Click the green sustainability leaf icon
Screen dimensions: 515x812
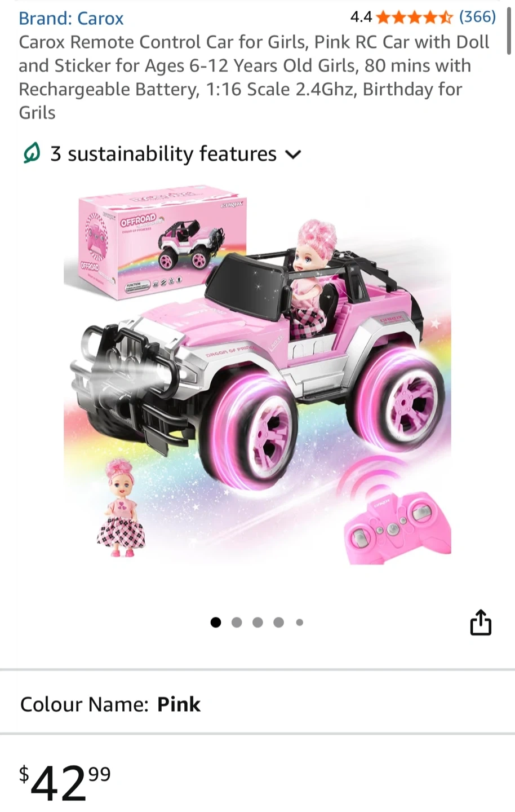coord(32,153)
